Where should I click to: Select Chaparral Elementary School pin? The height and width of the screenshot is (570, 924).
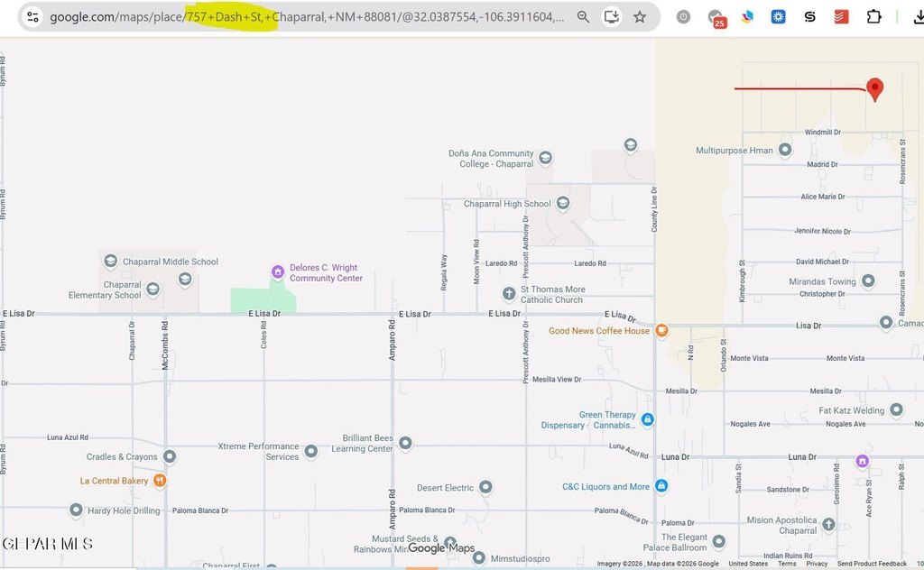click(x=152, y=290)
